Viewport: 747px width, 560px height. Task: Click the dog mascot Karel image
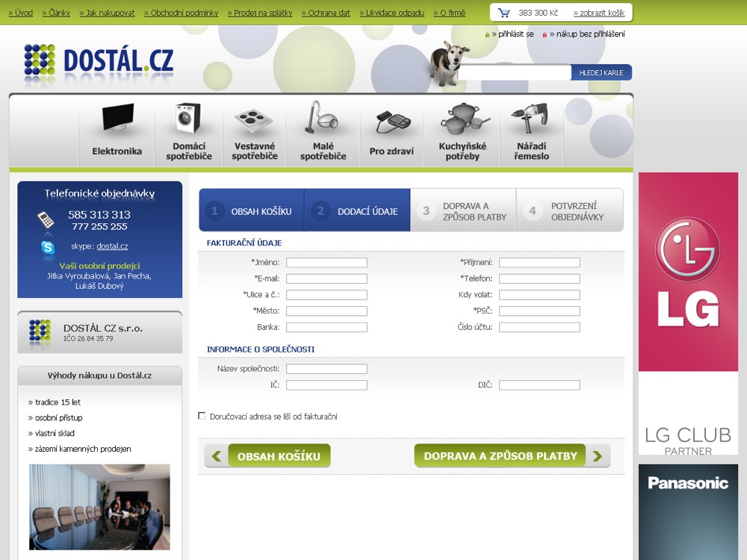click(x=448, y=63)
